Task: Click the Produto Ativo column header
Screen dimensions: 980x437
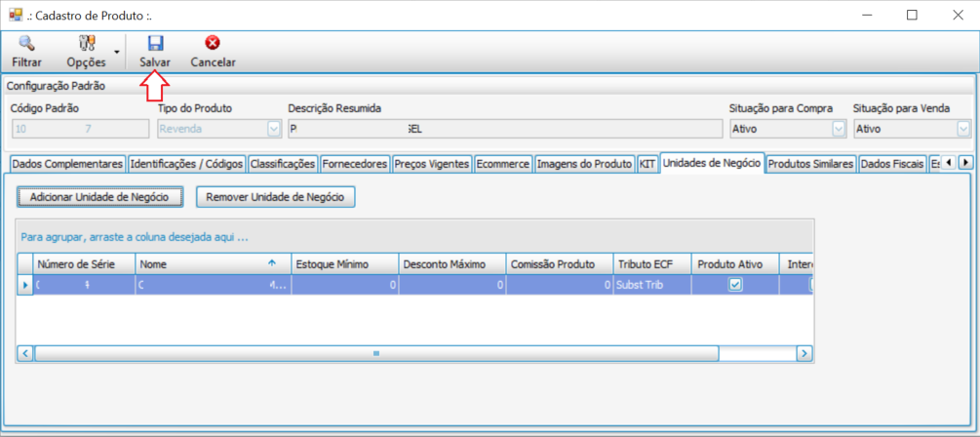Action: coord(735,263)
